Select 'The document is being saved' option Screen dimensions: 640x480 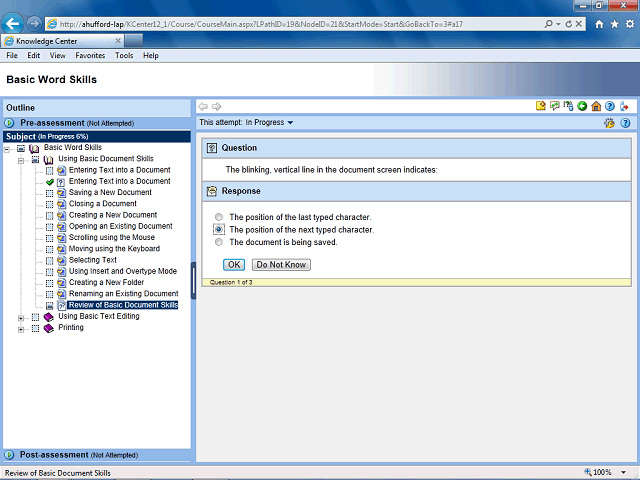click(219, 242)
